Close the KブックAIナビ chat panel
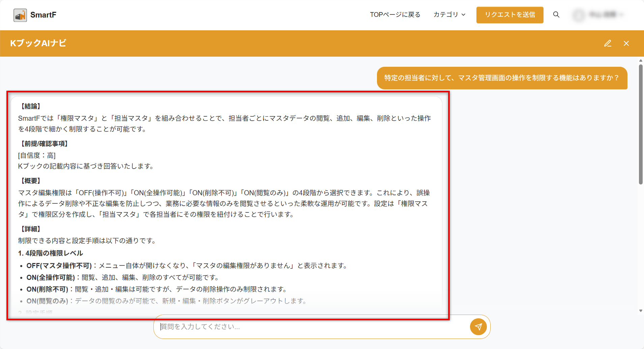The image size is (644, 349). pos(626,43)
